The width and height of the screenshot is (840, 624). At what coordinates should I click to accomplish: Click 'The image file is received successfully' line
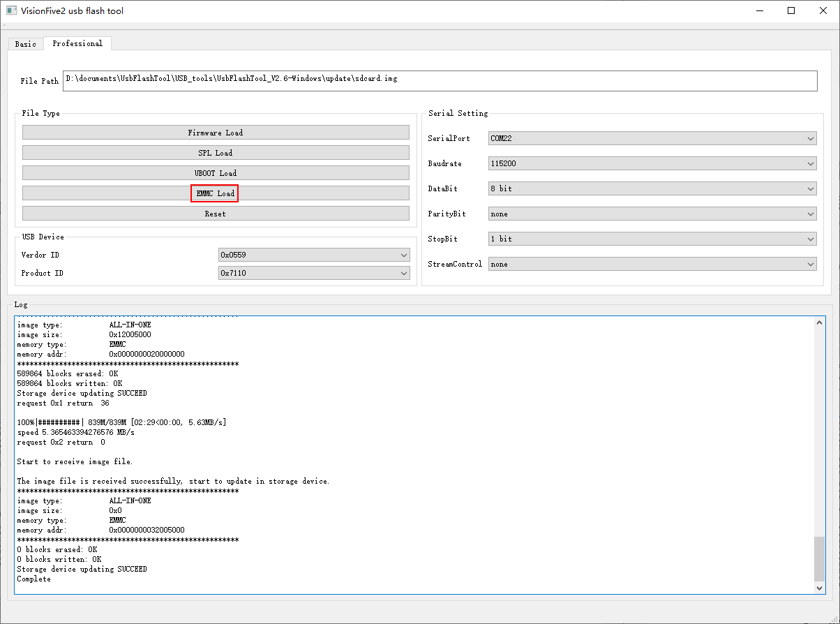[173, 481]
